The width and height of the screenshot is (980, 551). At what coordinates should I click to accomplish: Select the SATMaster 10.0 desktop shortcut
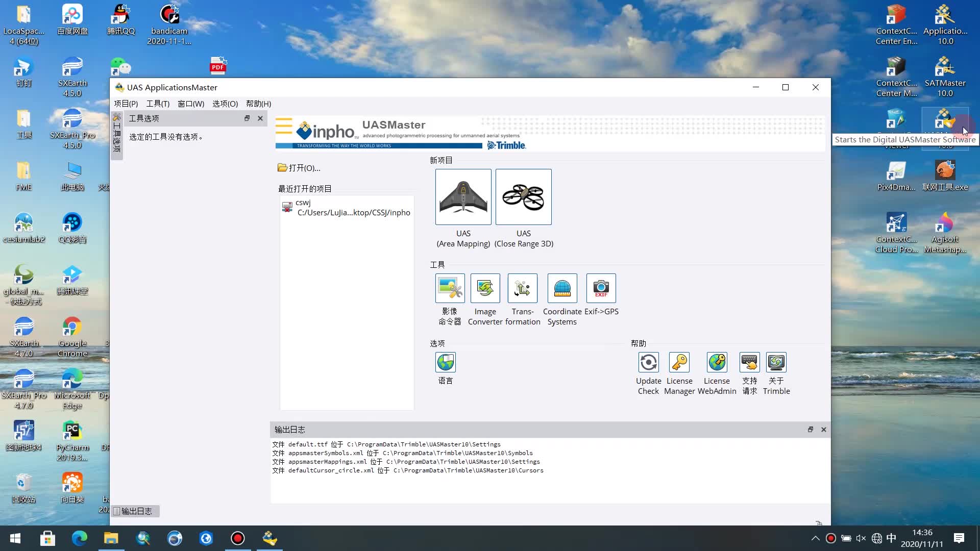pos(945,77)
